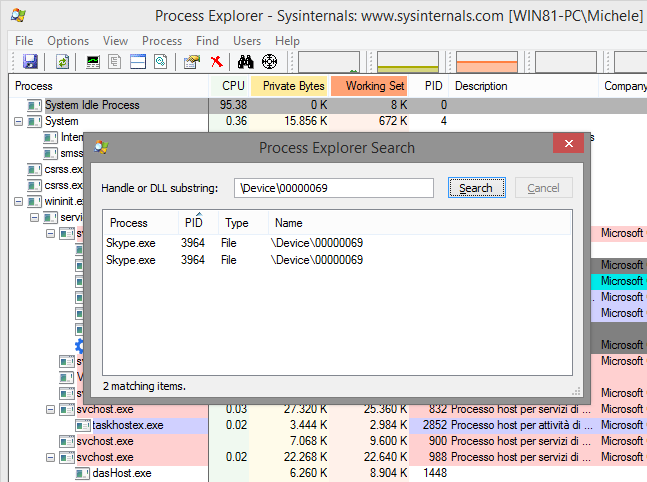Sort search results by Type column
This screenshot has width=647, height=482.
[x=243, y=223]
